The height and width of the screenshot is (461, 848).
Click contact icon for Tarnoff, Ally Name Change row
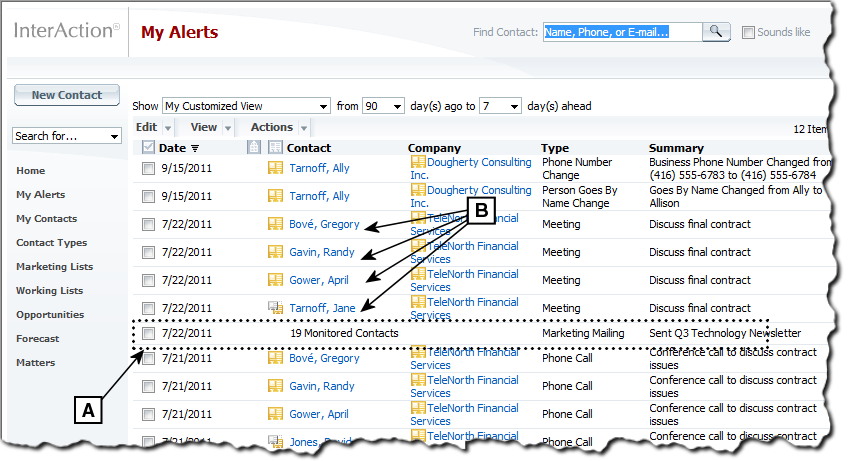pos(275,196)
